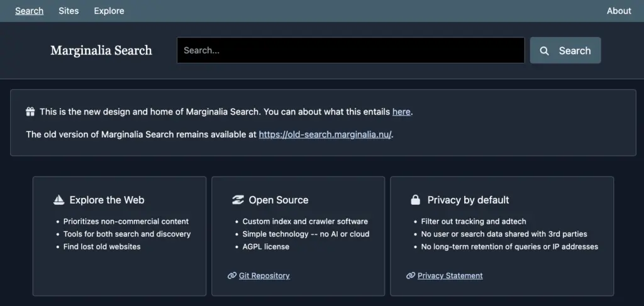Click the chain-link icon next to Privacy Statement

[x=411, y=276]
